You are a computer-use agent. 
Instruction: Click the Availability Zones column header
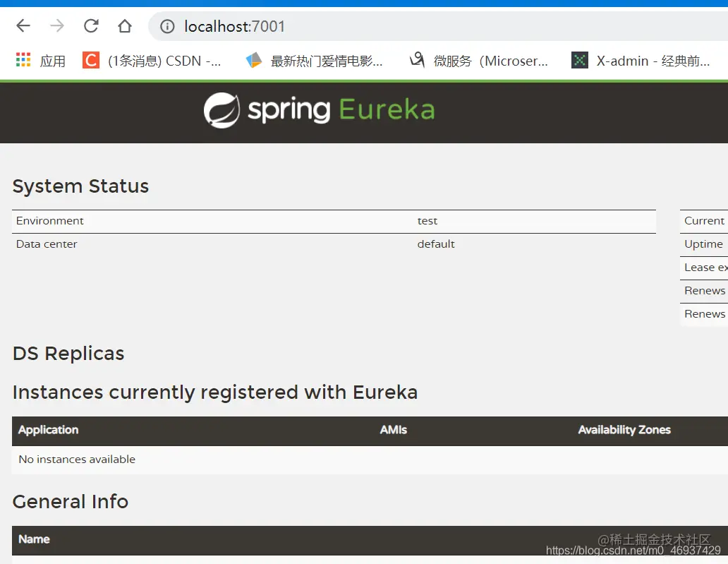click(x=624, y=430)
